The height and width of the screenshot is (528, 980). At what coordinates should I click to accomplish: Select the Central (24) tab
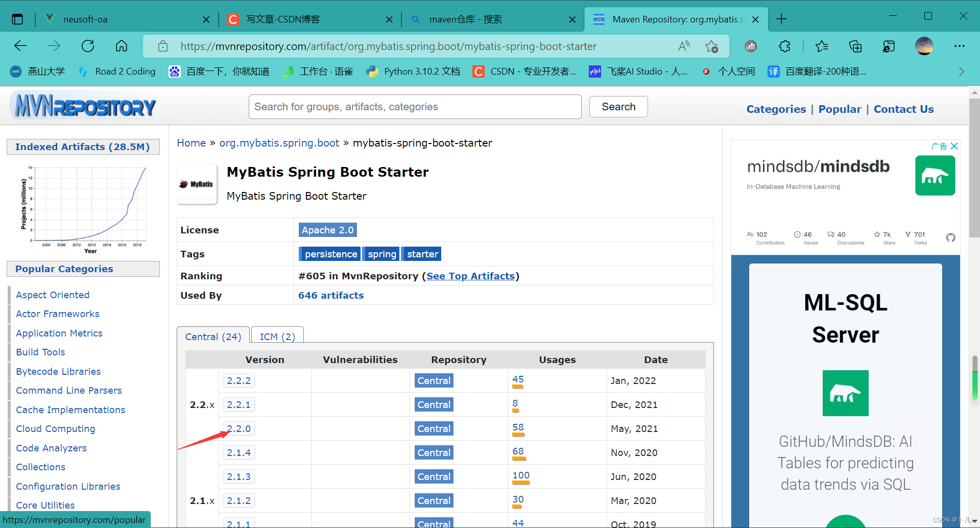[x=213, y=337]
